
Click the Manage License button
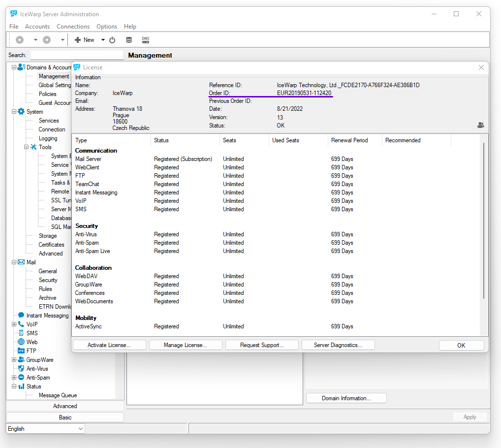(186, 345)
